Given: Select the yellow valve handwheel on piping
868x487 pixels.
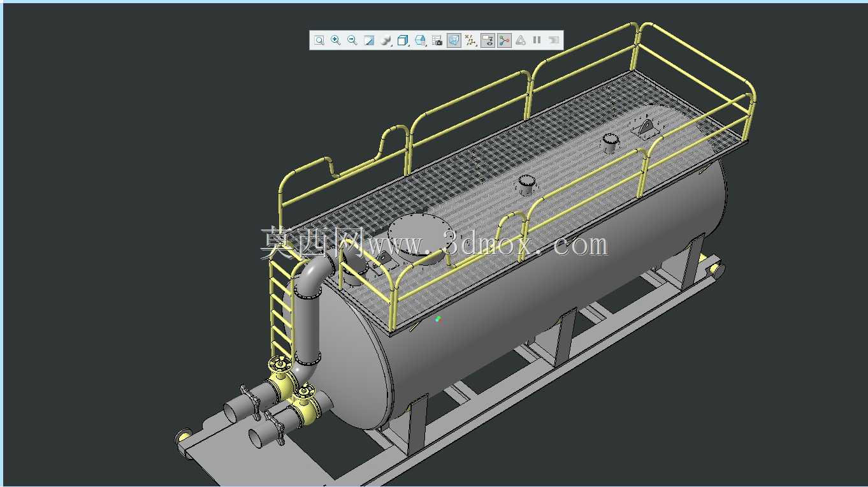Looking at the screenshot, I should 280,365.
